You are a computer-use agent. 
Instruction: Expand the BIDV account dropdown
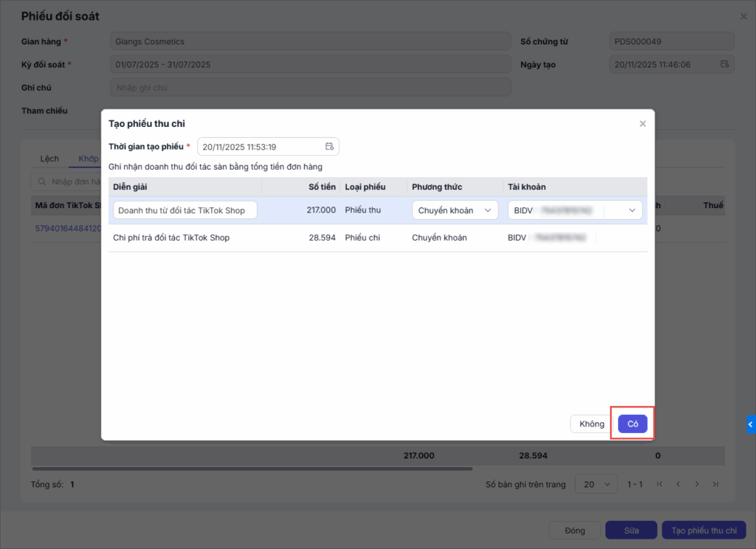631,210
